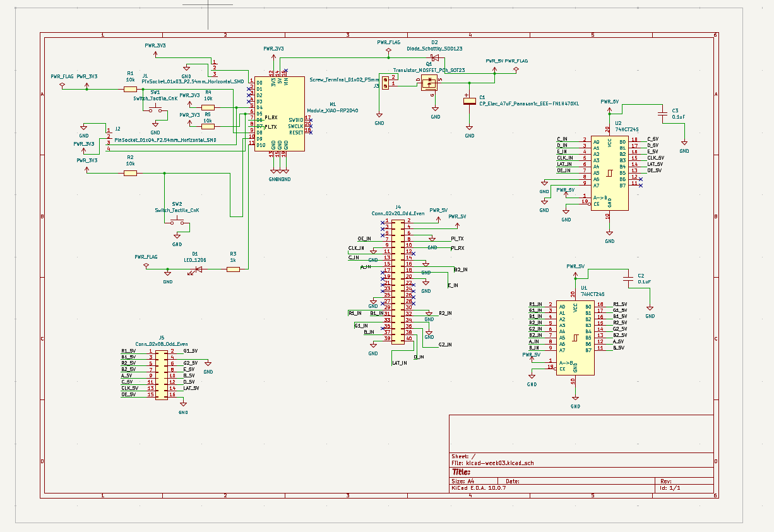Select the J1 three-pin socket symbol
The image size is (774, 532).
click(215, 68)
